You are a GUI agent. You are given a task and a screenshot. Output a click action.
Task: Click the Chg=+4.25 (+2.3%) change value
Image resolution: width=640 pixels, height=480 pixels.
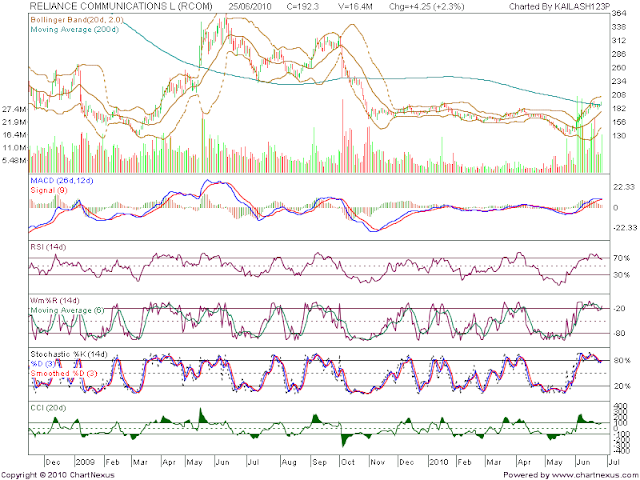(427, 6)
